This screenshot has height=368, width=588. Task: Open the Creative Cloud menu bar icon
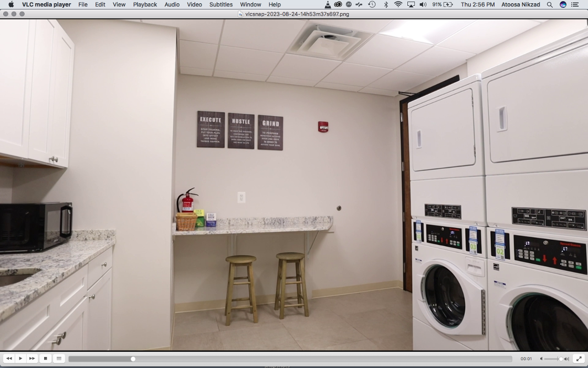[x=338, y=4]
